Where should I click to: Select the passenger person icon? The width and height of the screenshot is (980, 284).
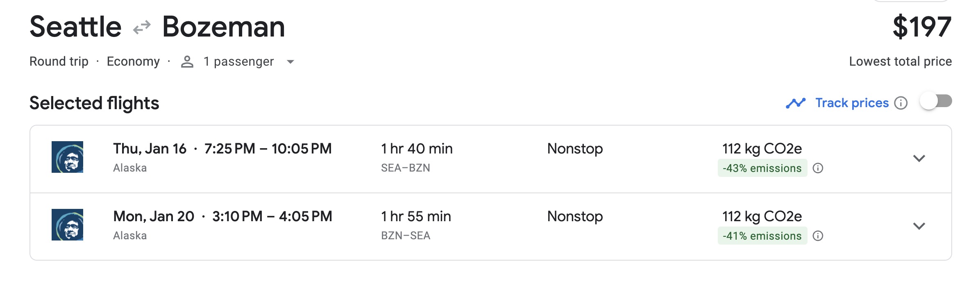tap(188, 62)
